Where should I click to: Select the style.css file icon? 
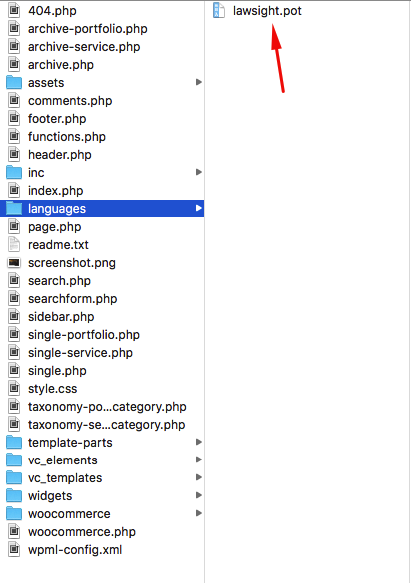(14, 389)
